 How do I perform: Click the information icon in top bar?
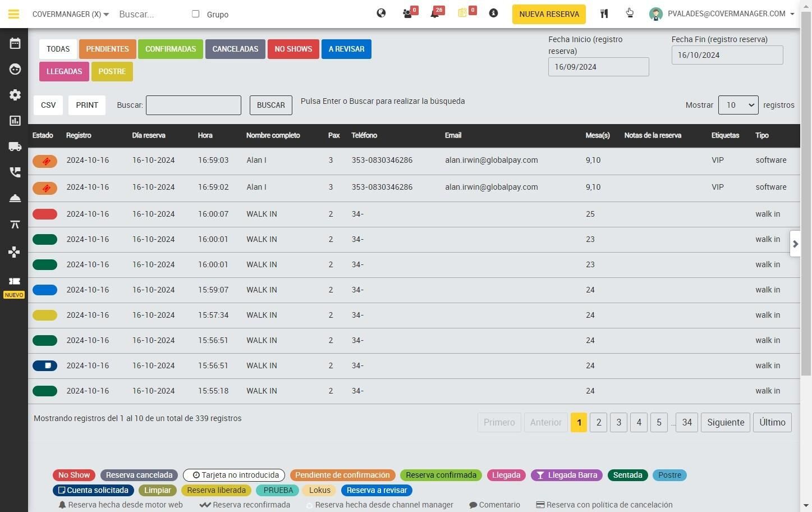click(493, 13)
